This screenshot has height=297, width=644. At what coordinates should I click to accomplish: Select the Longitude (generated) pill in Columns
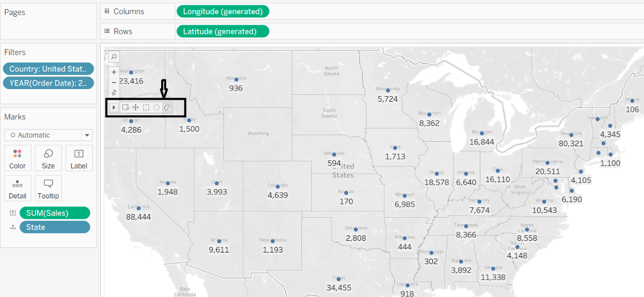223,11
